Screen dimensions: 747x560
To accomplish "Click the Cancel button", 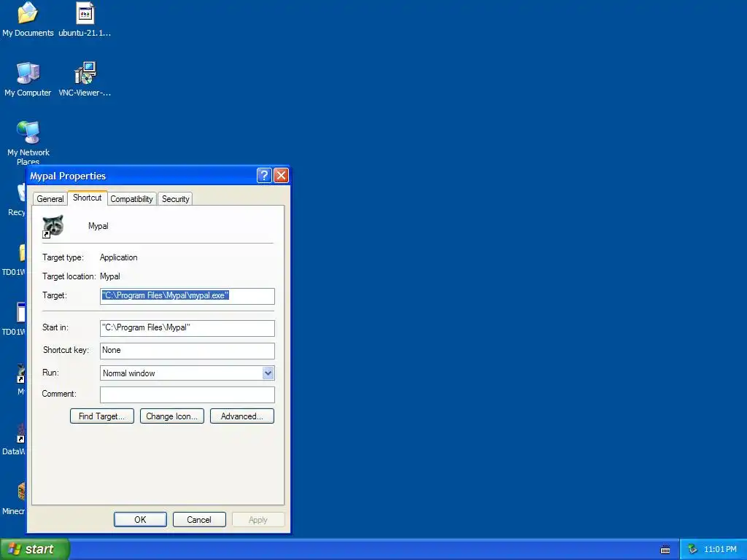I will tap(199, 519).
